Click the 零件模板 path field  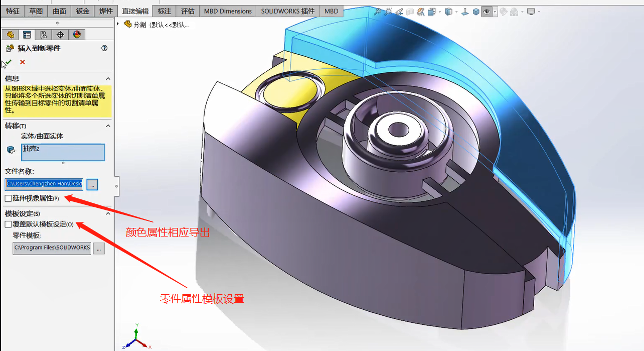(52, 248)
